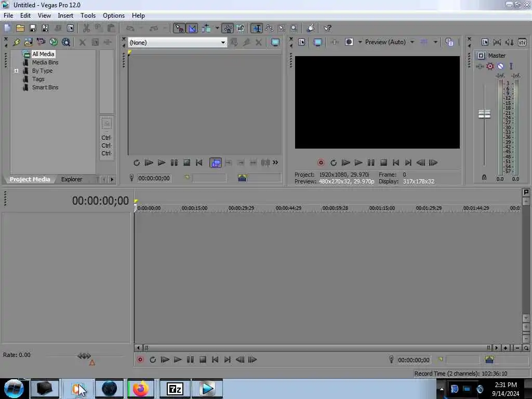Toggle Ignore Event Grouping button
The width and height of the screenshot is (532, 399).
tap(241, 29)
